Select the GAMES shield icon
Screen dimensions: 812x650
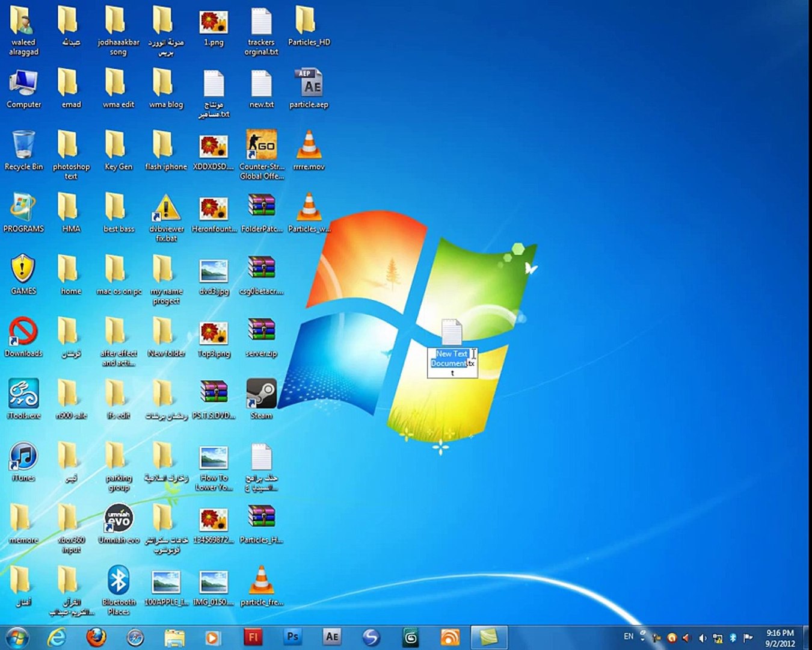click(x=23, y=274)
